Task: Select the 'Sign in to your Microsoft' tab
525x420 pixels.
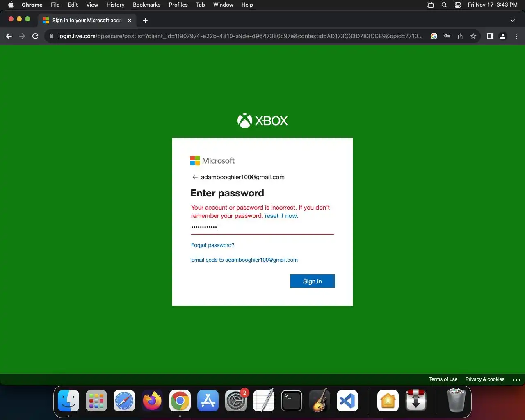Action: (x=87, y=21)
